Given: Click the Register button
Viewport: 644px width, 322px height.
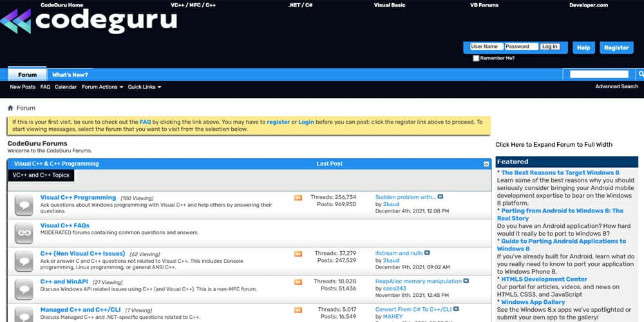Looking at the screenshot, I should point(616,48).
